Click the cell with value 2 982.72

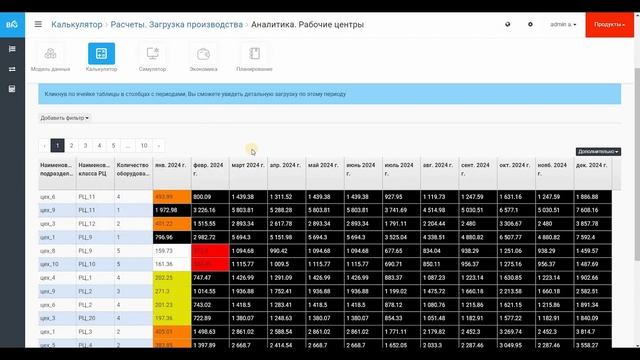tap(210, 237)
